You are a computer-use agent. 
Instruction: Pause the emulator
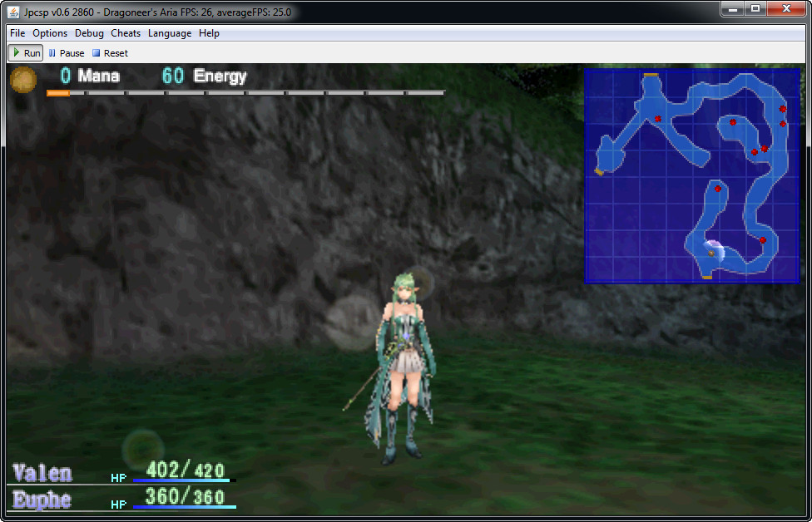67,52
